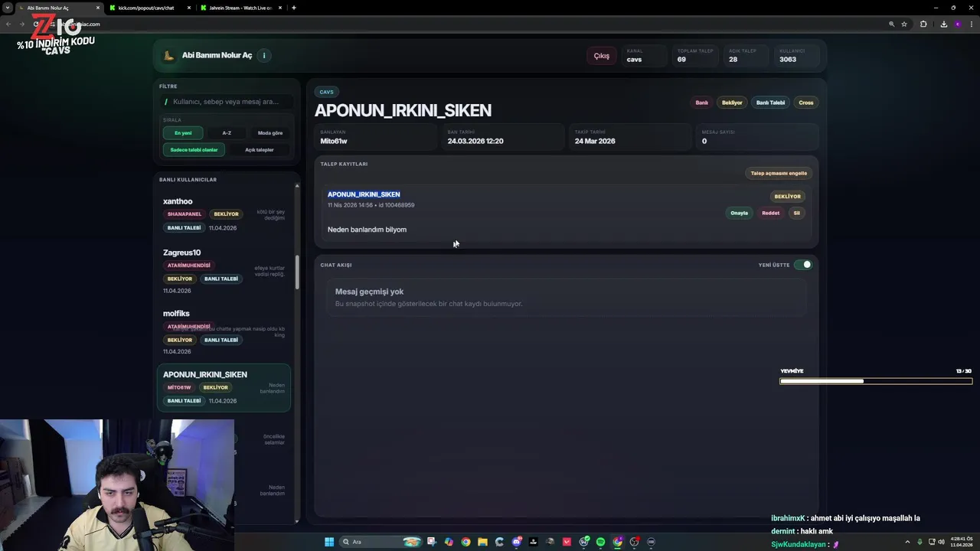Click the Kullanıcı 3063 stat

coord(796,56)
